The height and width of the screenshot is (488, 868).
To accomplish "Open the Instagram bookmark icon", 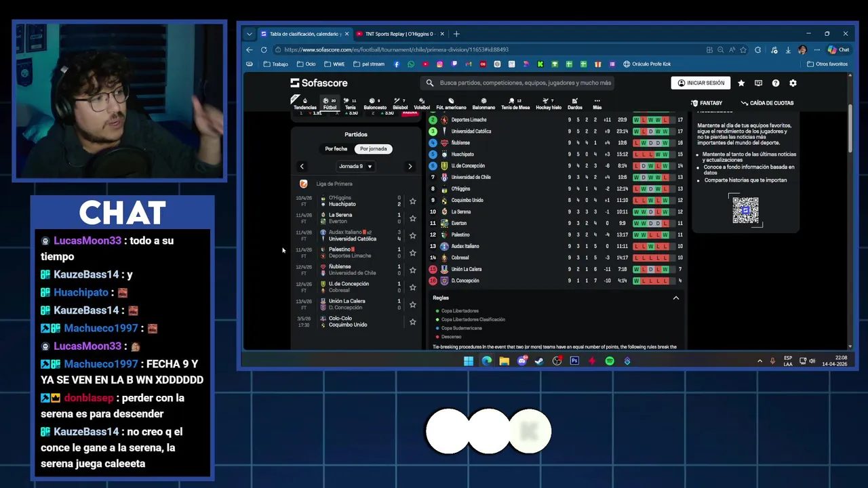I will [x=439, y=64].
